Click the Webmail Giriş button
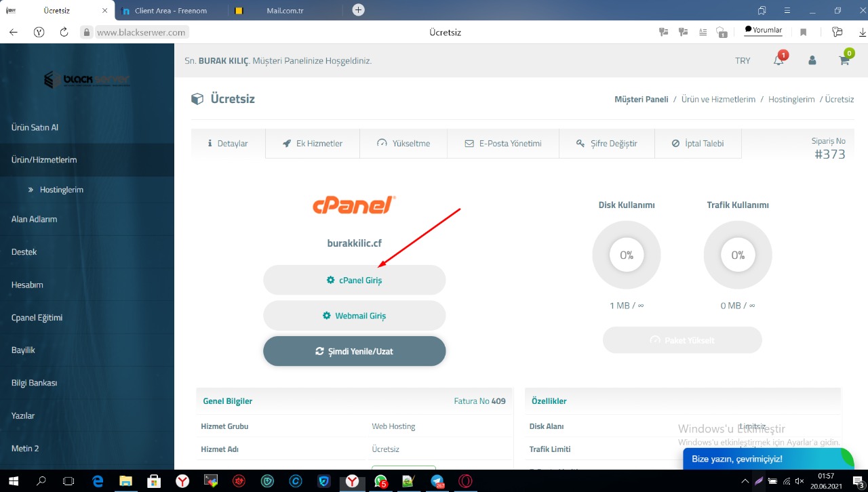This screenshot has height=492, width=868. coord(355,316)
